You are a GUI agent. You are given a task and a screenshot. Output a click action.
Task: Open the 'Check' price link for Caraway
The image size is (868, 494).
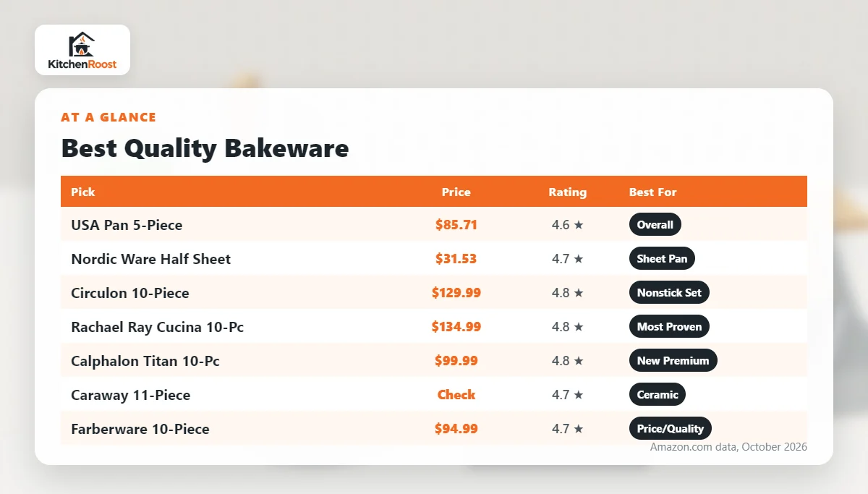coord(456,395)
